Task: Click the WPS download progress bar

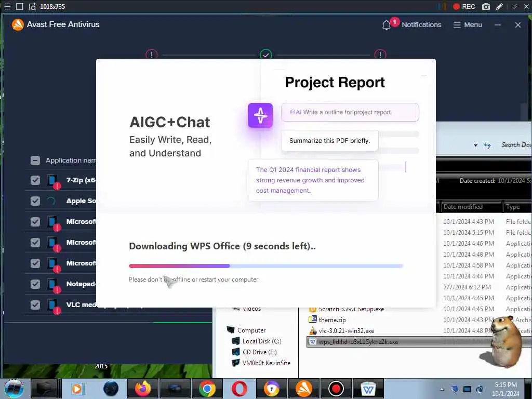Action: coord(266,266)
